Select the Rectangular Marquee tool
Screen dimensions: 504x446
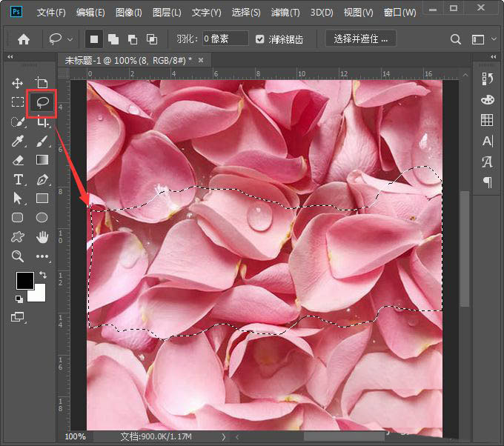pos(18,102)
